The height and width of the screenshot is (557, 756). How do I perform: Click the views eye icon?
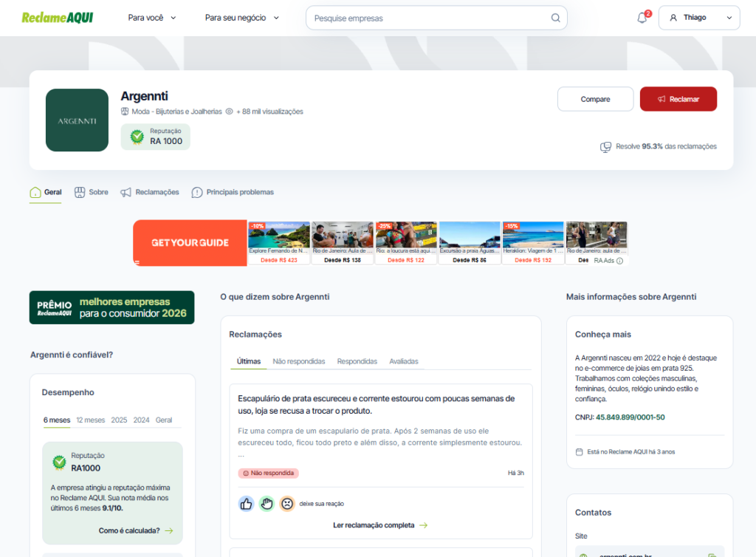(x=230, y=112)
